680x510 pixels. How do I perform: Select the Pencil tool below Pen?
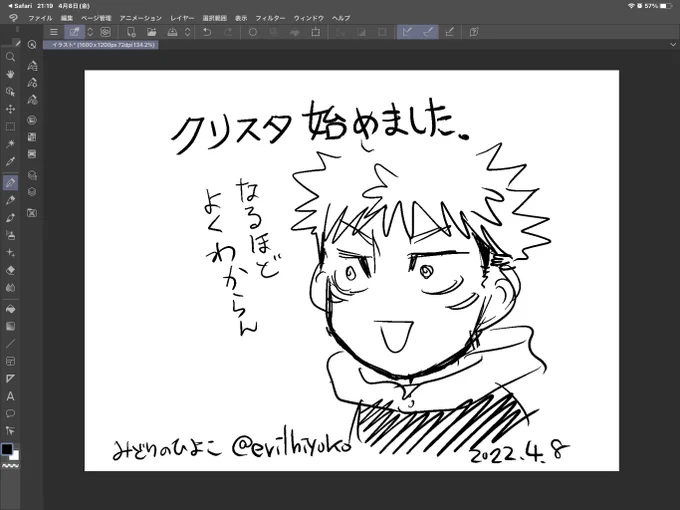[x=10, y=200]
